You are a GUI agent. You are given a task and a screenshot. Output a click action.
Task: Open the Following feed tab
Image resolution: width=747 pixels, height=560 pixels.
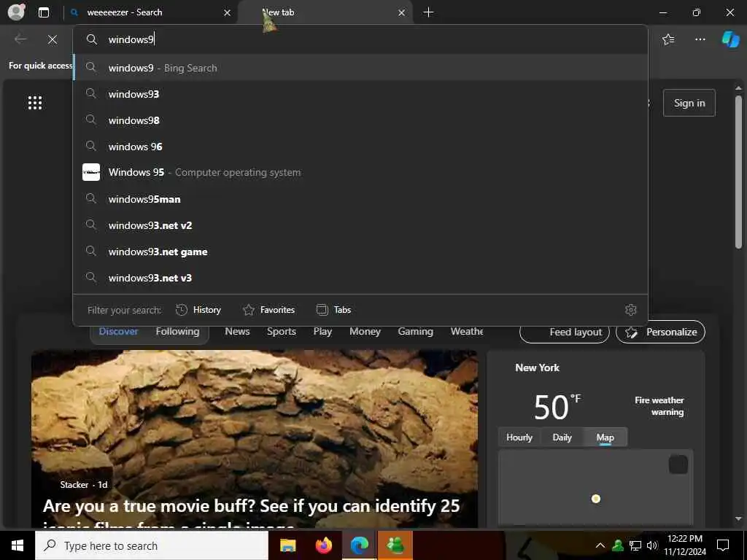tap(177, 332)
